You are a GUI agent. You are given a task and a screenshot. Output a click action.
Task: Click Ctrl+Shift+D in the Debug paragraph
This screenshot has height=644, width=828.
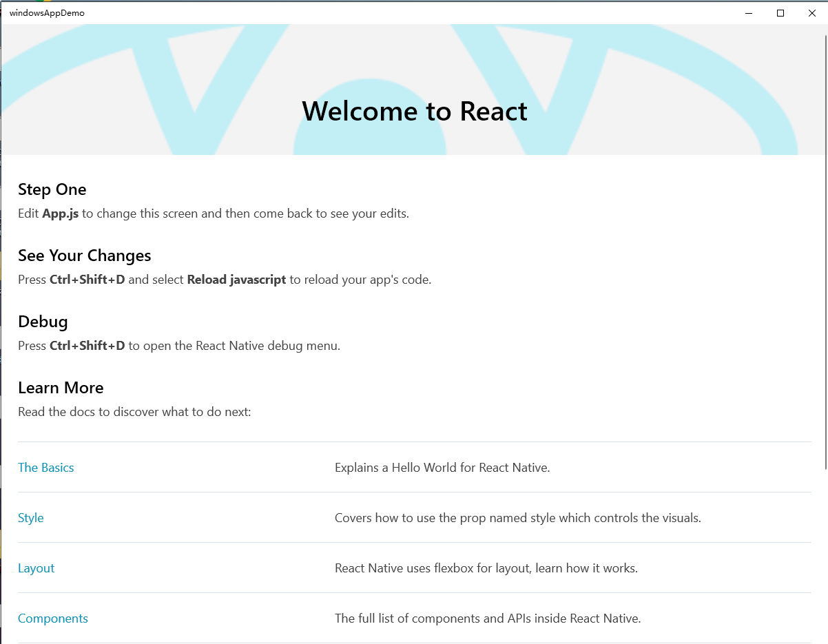pyautogui.click(x=87, y=346)
